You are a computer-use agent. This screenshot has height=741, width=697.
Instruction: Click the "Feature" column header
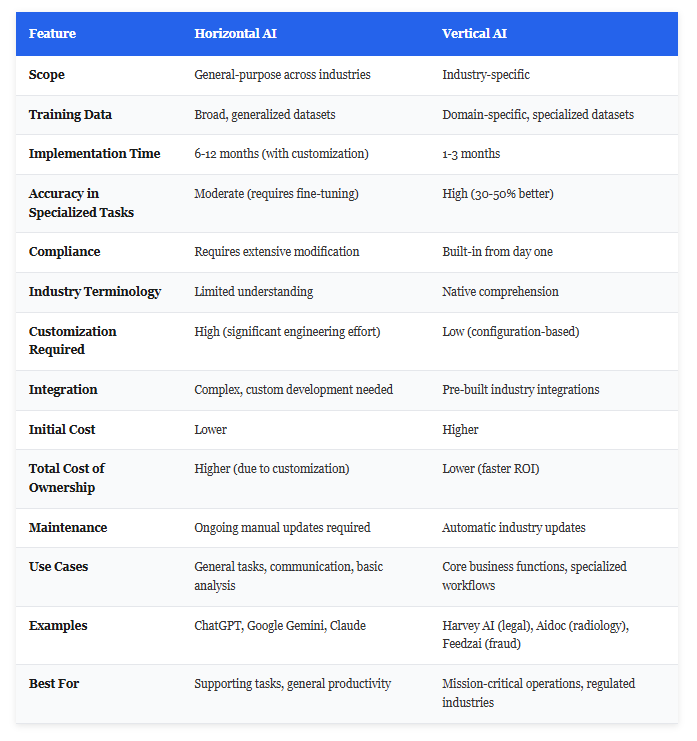[52, 34]
